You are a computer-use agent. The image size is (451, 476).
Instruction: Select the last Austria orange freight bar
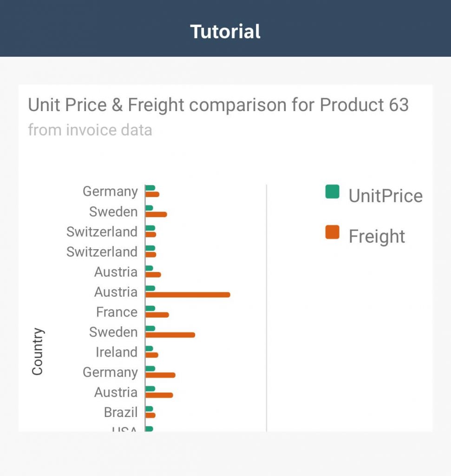pyautogui.click(x=159, y=395)
